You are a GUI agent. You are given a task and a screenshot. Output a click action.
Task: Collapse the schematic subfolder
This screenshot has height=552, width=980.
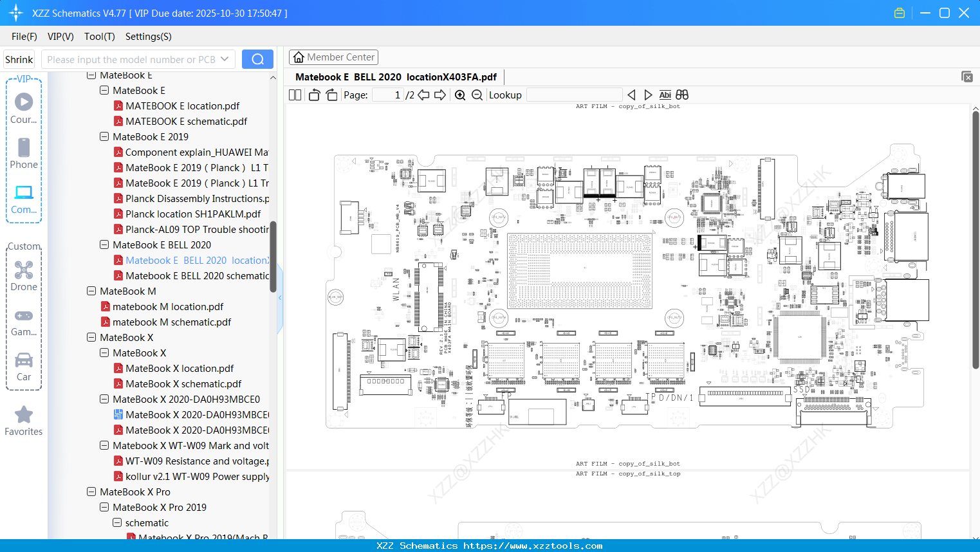click(117, 523)
